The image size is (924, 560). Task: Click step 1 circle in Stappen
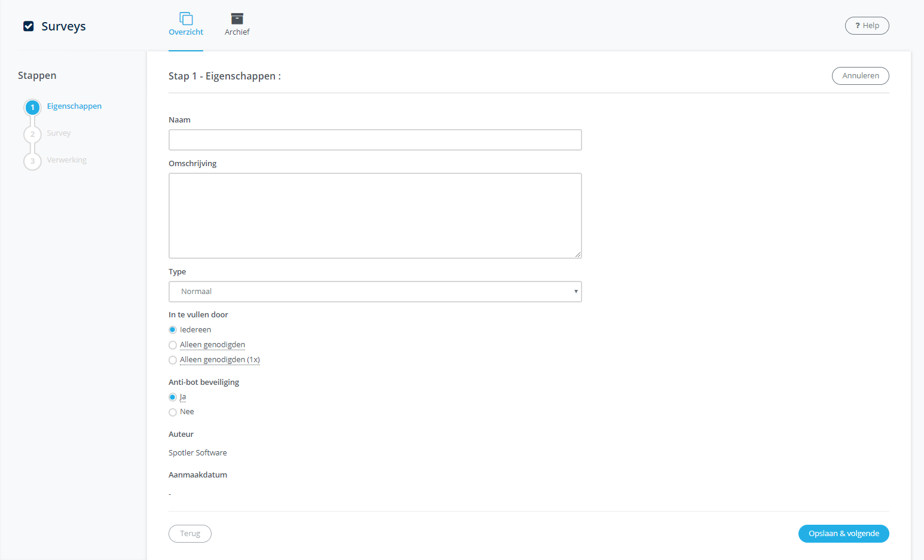(32, 108)
